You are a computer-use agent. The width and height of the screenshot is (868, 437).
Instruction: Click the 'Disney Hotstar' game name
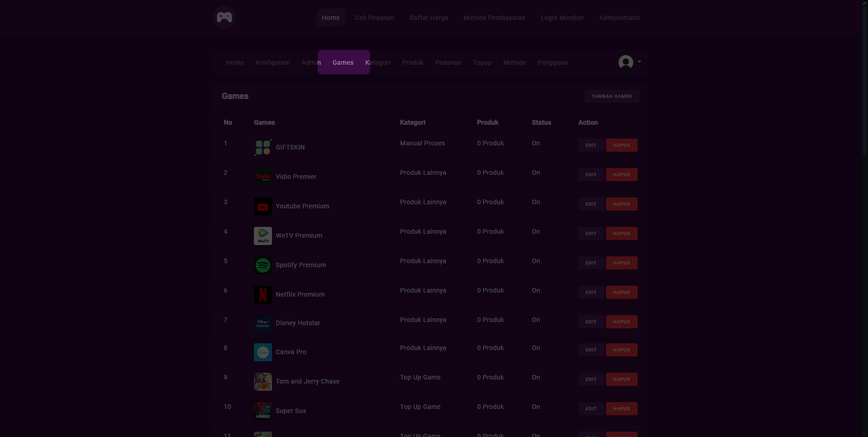tap(298, 323)
